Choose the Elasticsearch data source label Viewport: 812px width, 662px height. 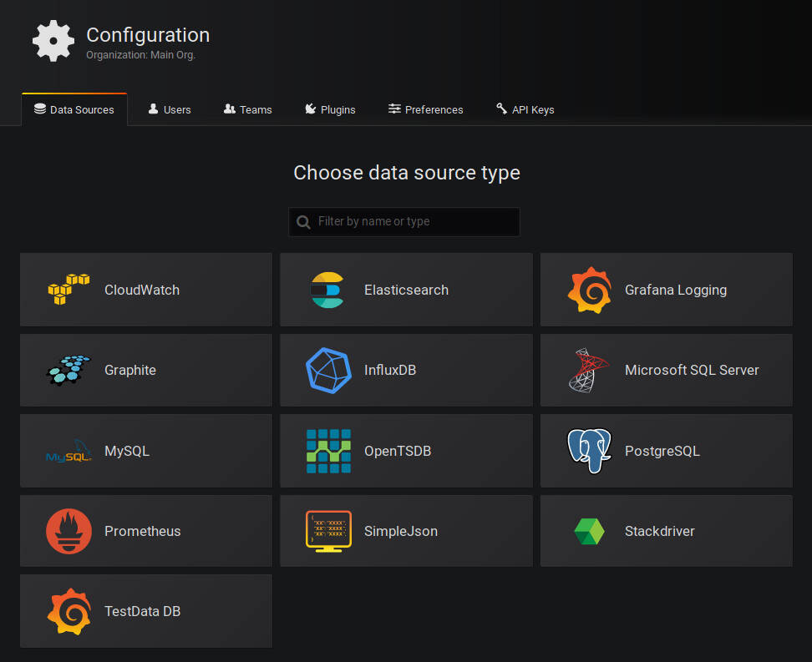(406, 290)
